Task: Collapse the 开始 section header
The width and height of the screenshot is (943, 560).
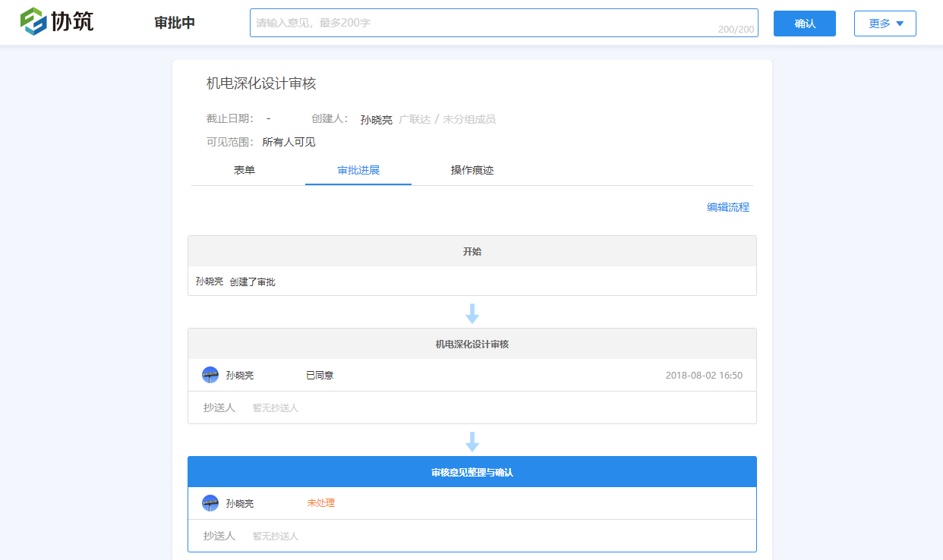Action: (x=472, y=250)
